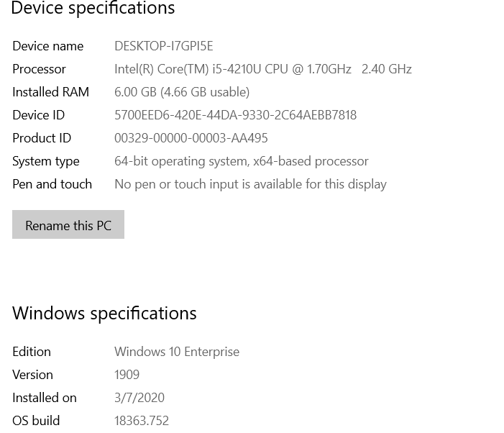Click the Rename this PC button
Screen dimensions: 504x433
point(68,224)
